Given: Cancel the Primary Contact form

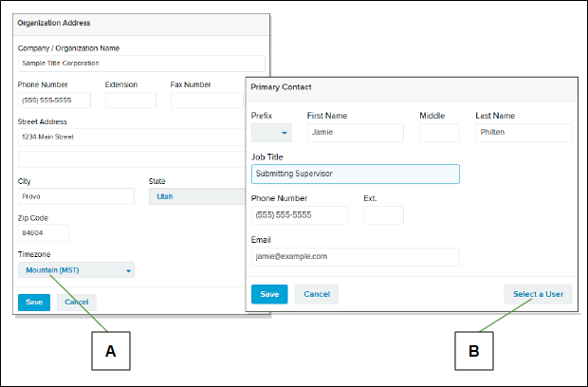Looking at the screenshot, I should click(x=317, y=294).
